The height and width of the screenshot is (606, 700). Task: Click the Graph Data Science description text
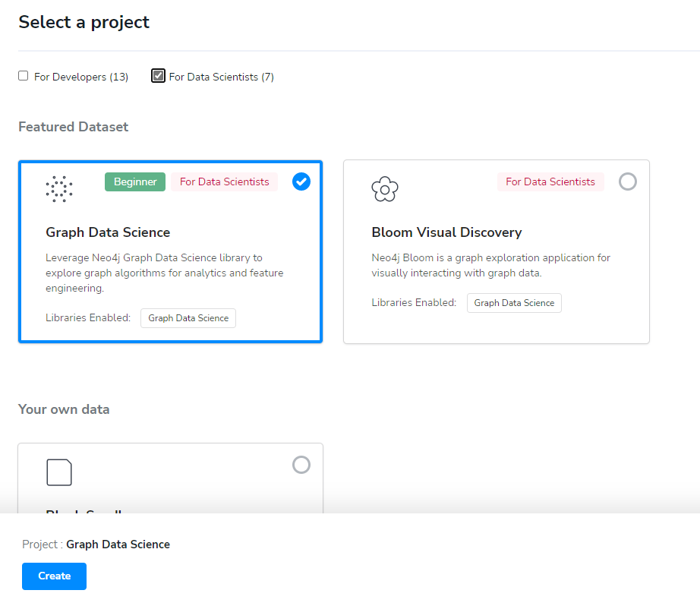pyautogui.click(x=165, y=273)
